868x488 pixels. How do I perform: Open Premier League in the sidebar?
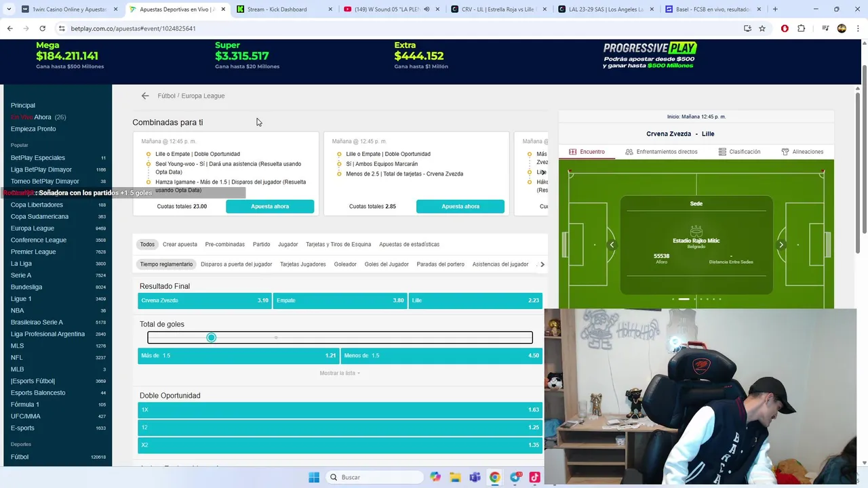33,251
